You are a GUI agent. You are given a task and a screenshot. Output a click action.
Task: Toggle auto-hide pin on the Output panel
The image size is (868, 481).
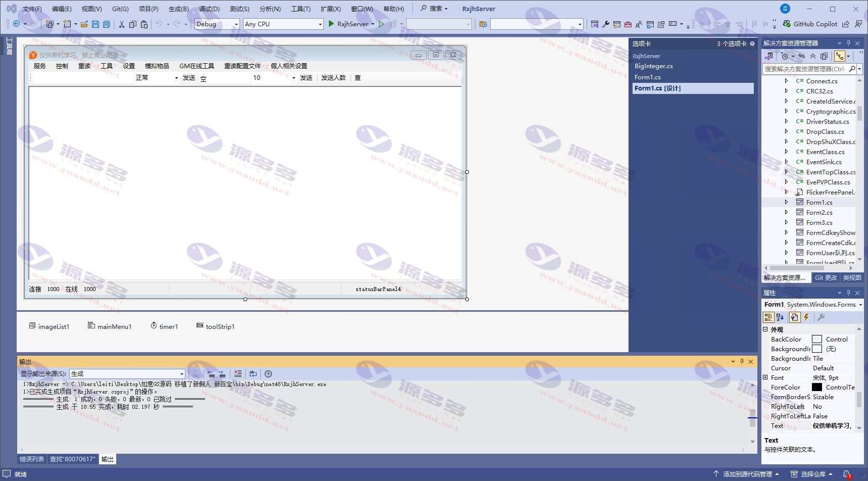[x=742, y=362]
